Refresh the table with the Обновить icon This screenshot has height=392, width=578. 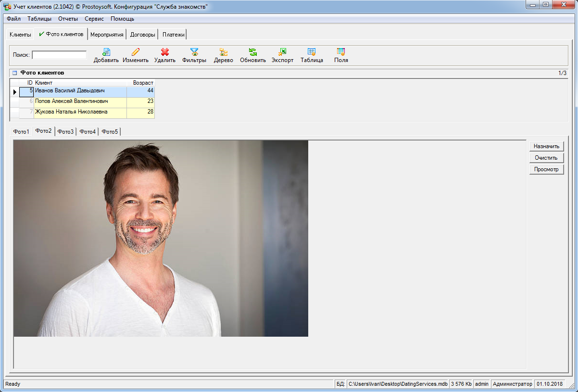(x=252, y=52)
